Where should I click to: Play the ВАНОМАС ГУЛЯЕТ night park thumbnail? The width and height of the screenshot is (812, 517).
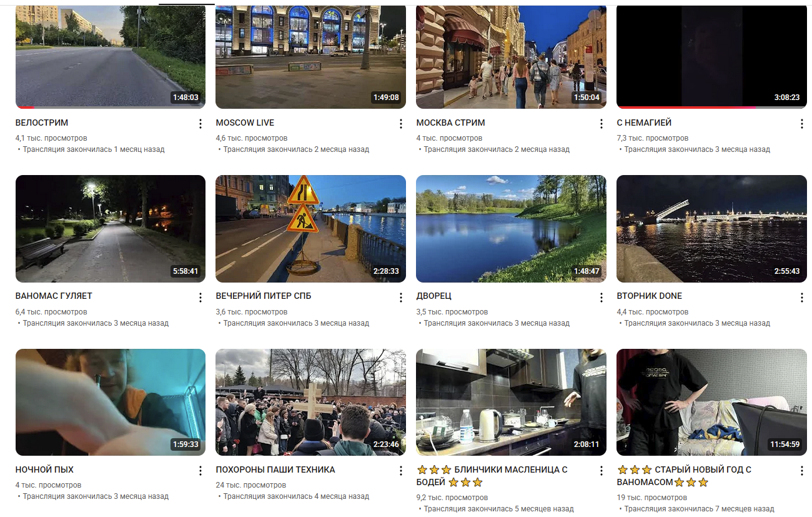111,229
